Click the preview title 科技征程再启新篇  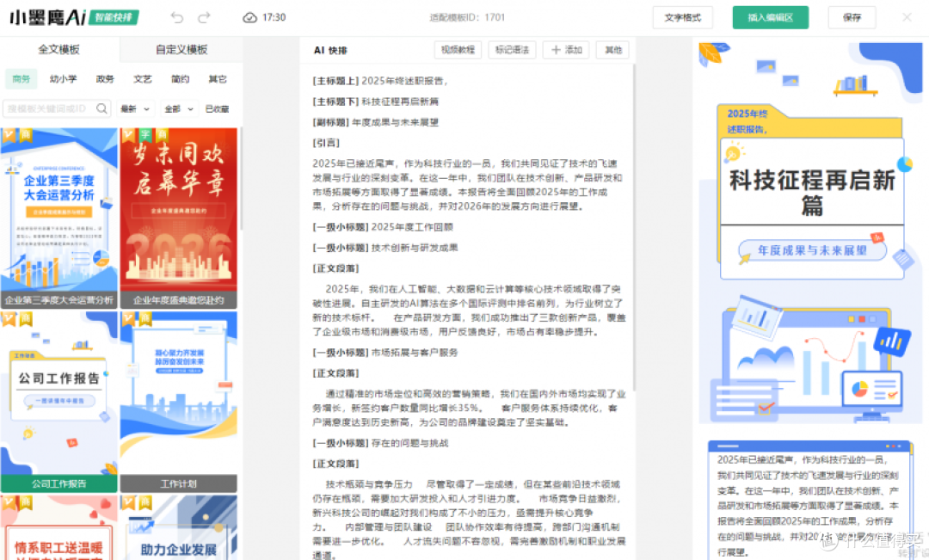(x=812, y=192)
